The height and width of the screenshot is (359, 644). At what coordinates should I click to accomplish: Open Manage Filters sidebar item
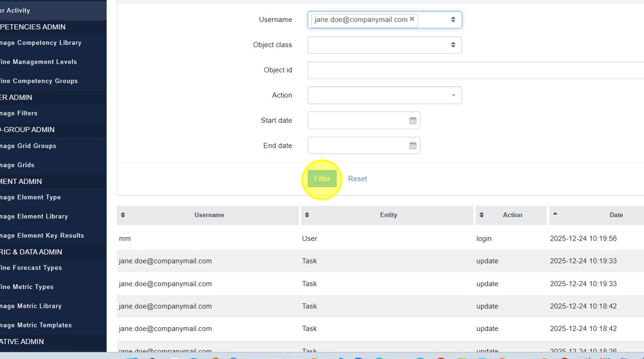click(20, 113)
